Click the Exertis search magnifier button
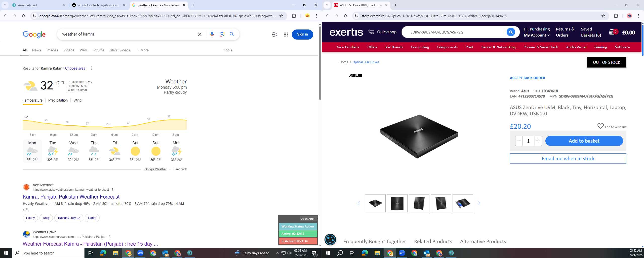 coord(511,32)
